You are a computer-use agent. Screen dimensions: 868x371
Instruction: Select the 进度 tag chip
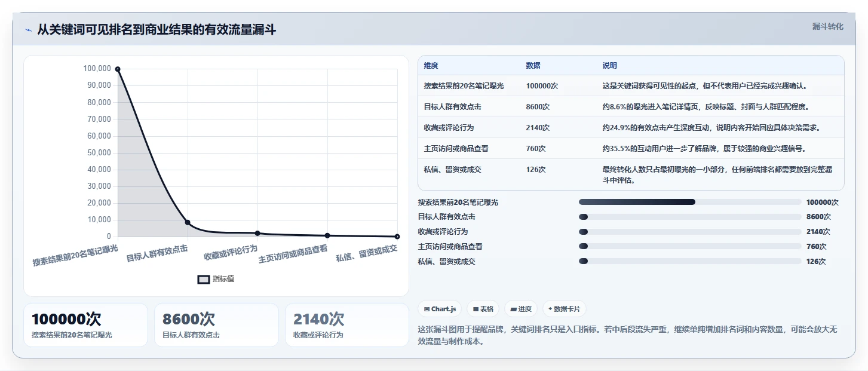pos(521,309)
